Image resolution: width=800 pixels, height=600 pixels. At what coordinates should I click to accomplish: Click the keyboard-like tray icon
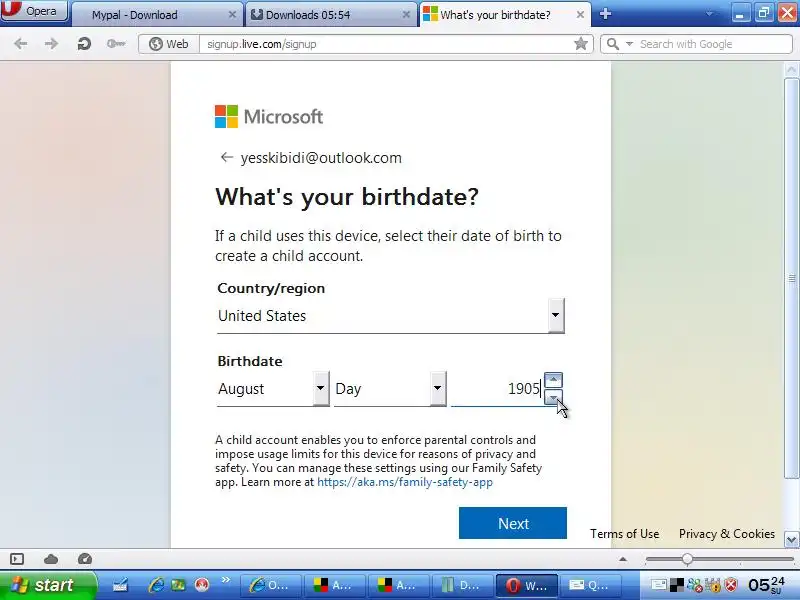click(659, 585)
